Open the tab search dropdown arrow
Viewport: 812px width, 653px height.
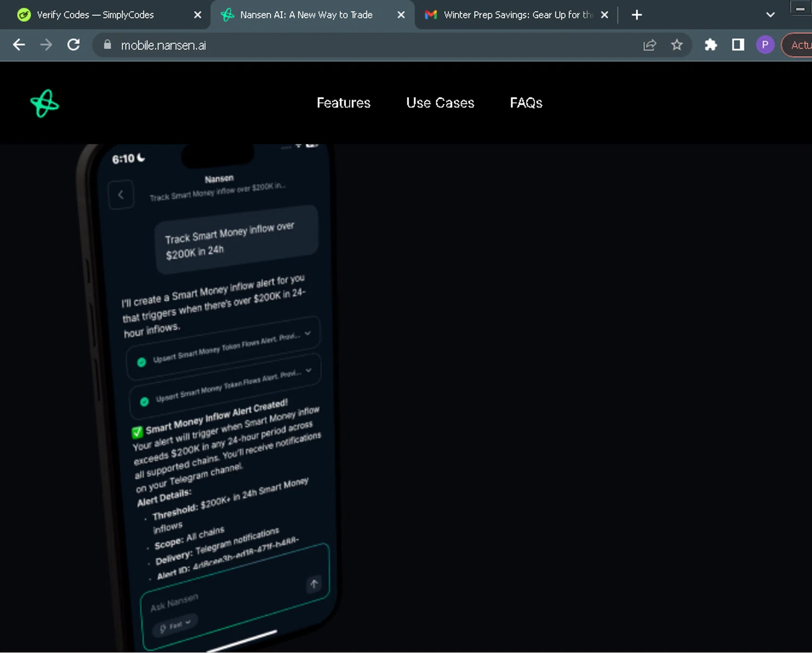pos(770,15)
